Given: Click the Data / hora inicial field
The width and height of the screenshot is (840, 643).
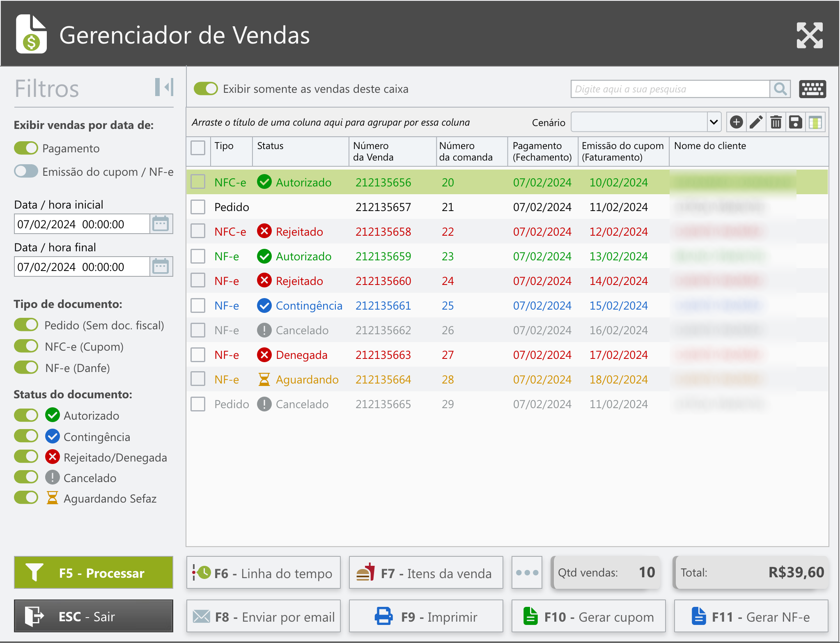Looking at the screenshot, I should pyautogui.click(x=82, y=224).
